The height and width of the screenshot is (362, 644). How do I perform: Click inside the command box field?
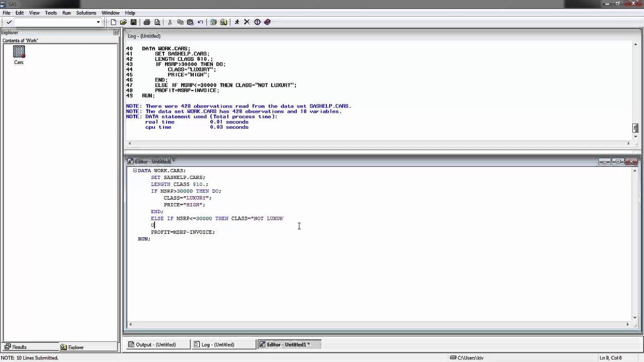[x=55, y=22]
